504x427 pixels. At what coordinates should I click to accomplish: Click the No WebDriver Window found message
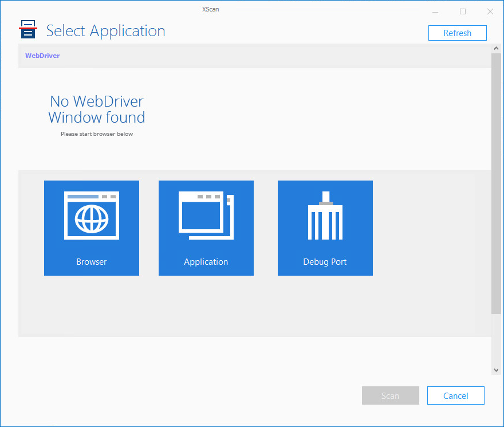click(x=96, y=109)
